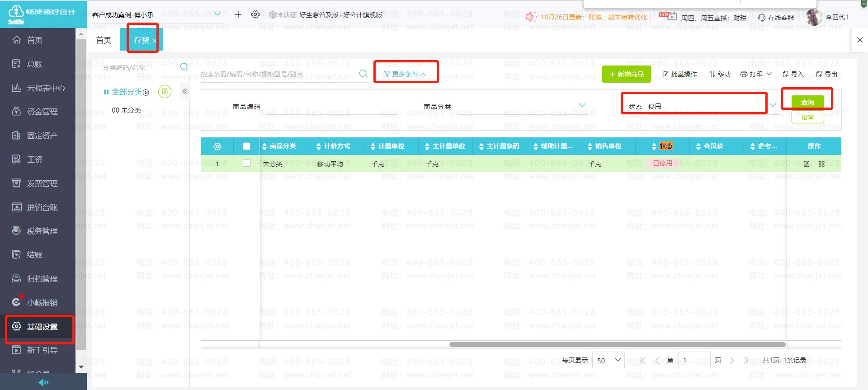Click the category search magnifier icon

point(184,67)
